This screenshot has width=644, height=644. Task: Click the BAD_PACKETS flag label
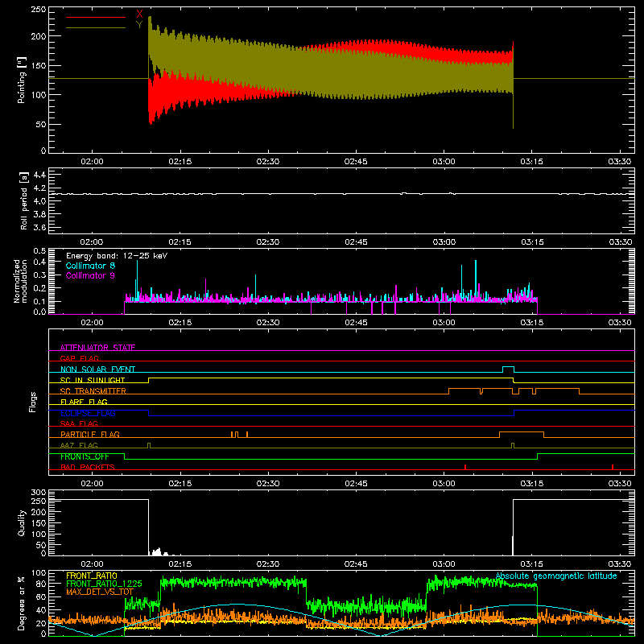pos(88,467)
